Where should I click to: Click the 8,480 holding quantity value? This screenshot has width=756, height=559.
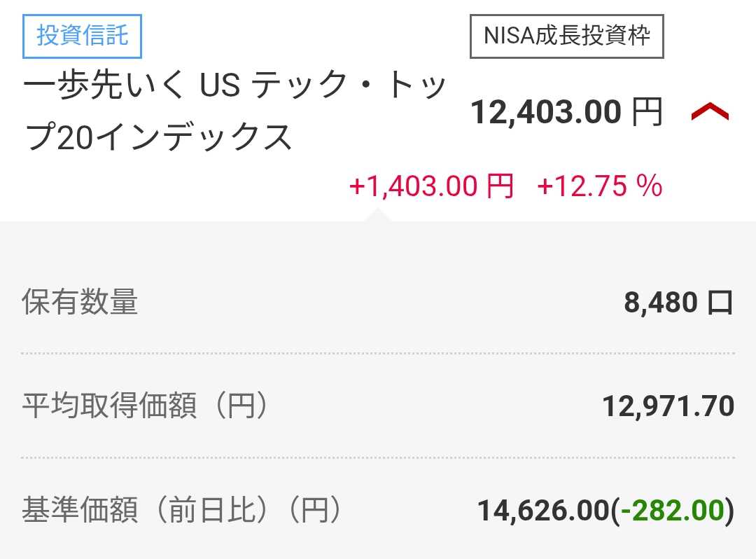(661, 303)
